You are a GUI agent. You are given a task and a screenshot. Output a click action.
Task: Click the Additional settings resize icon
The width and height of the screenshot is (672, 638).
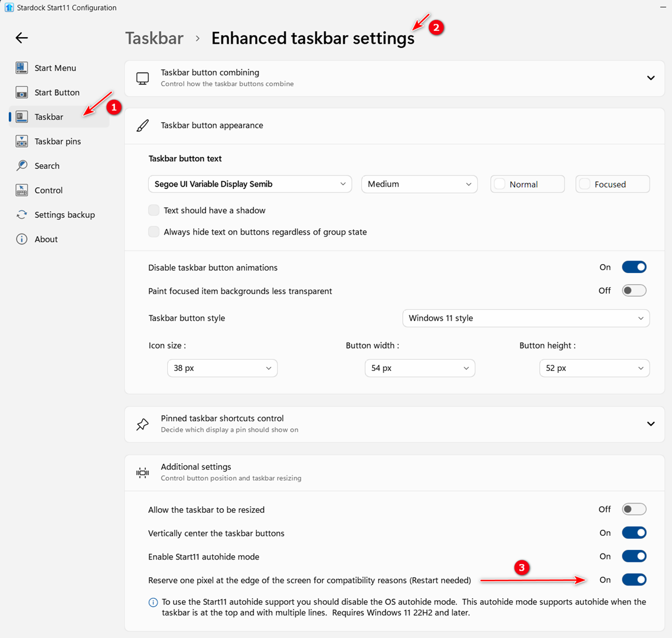point(143,473)
